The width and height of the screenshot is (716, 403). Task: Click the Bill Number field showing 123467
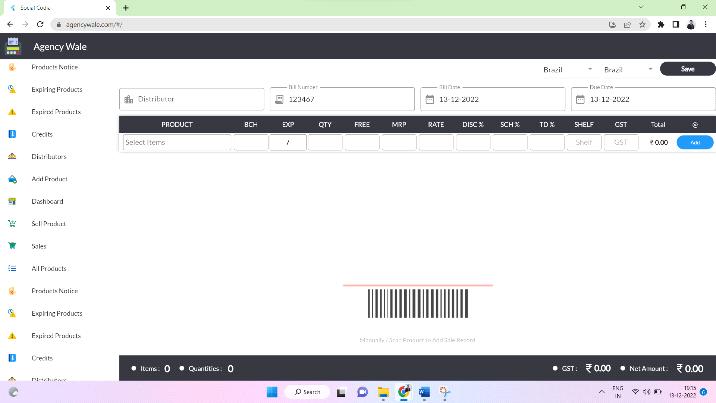coord(342,99)
